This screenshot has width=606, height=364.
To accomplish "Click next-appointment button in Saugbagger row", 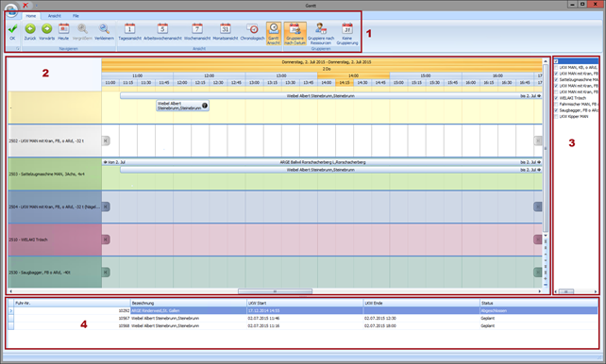I will point(538,273).
